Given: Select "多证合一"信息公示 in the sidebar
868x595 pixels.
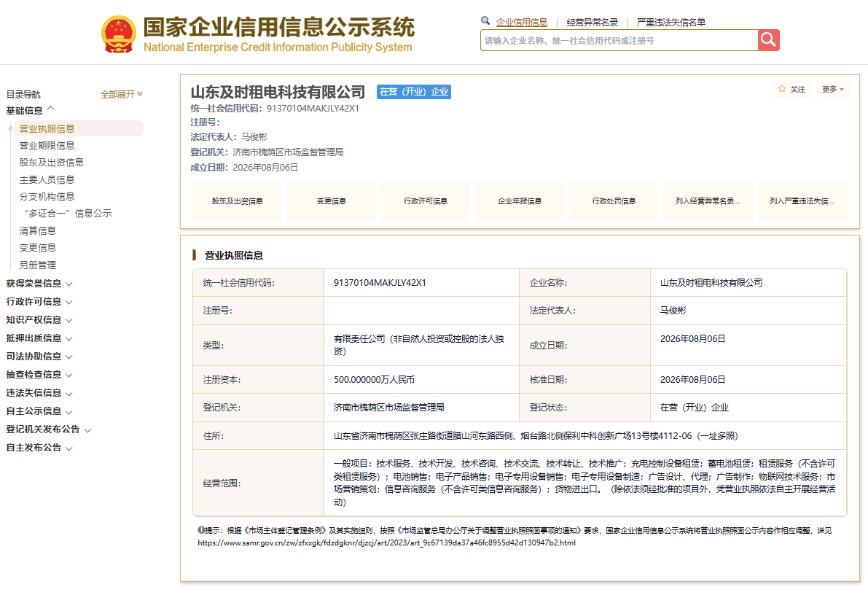Looking at the screenshot, I should (x=68, y=214).
